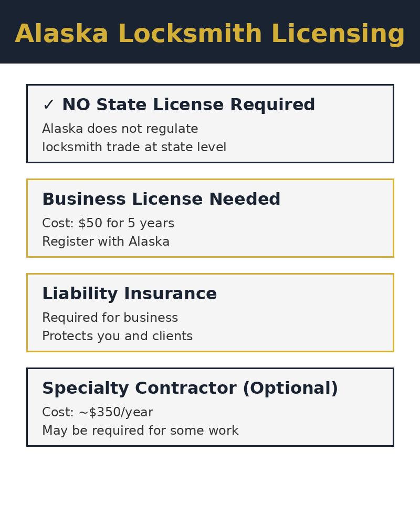Click the 'May be required for some work' line
This screenshot has width=420, height=525.
click(140, 431)
